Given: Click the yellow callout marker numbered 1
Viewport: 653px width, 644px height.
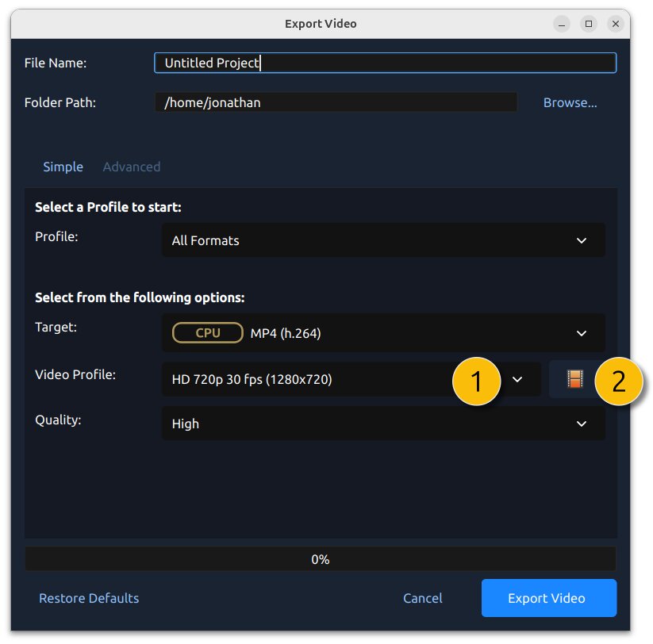Looking at the screenshot, I should (476, 381).
